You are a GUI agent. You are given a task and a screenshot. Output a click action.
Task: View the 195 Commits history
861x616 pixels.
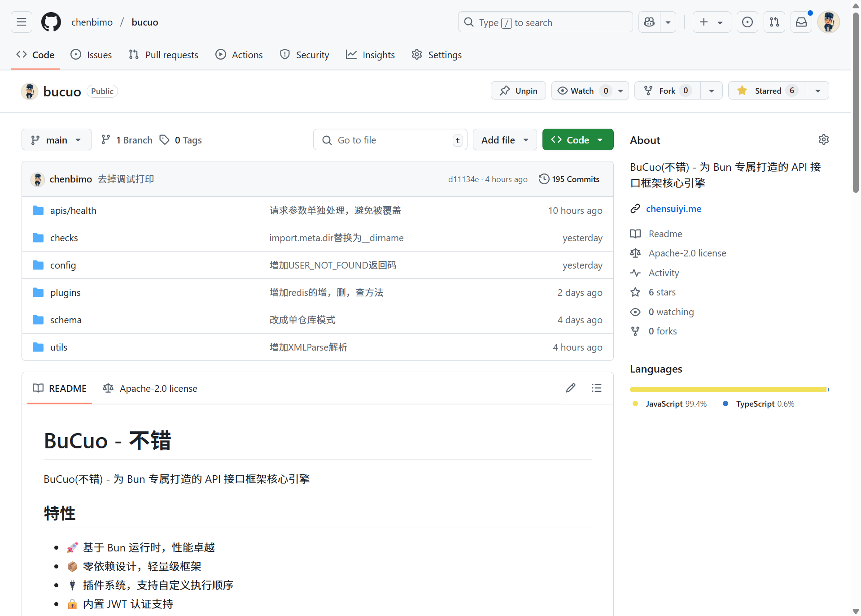click(x=569, y=179)
